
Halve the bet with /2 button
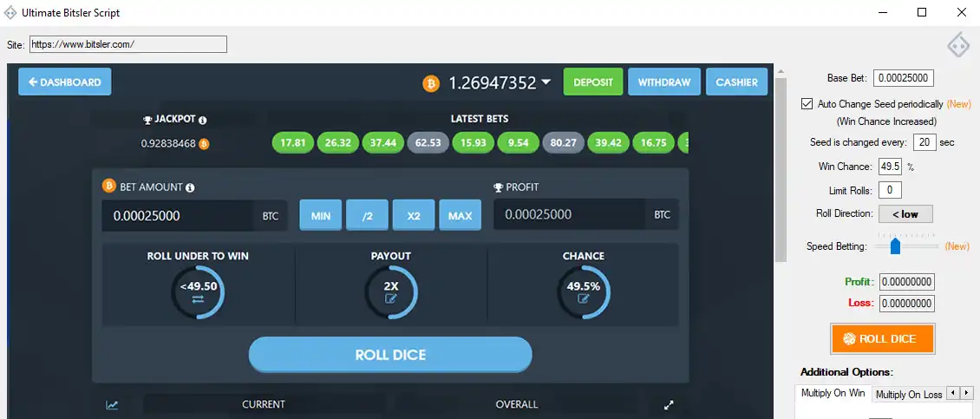coord(368,216)
